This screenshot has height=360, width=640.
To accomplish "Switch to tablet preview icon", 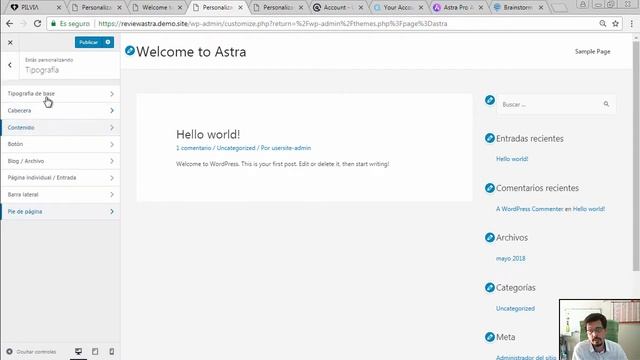I will [95, 351].
